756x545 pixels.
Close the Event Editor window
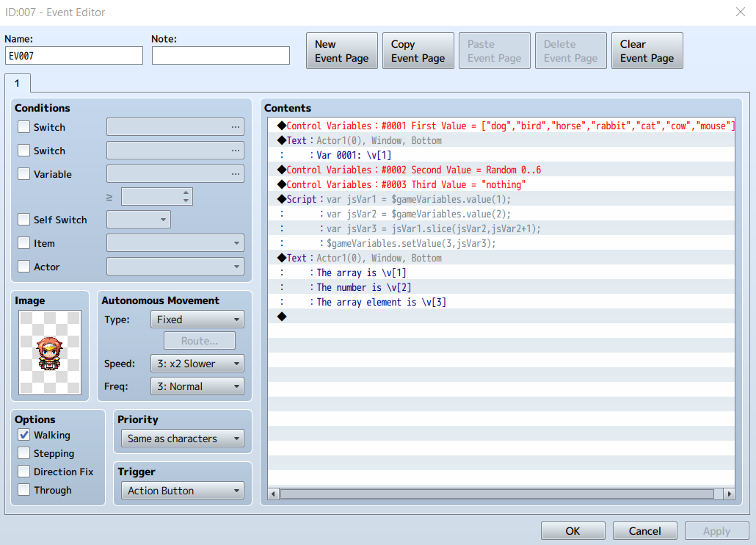click(741, 12)
